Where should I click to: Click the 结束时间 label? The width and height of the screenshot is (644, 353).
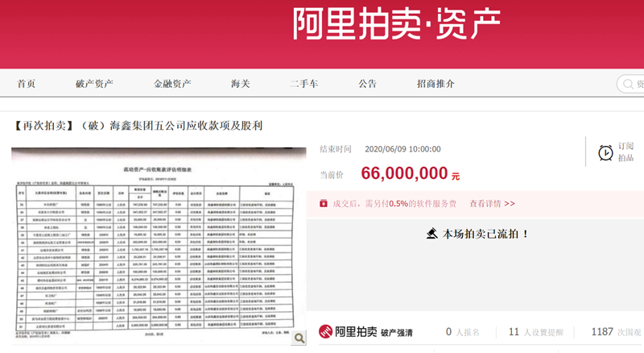pyautogui.click(x=336, y=149)
